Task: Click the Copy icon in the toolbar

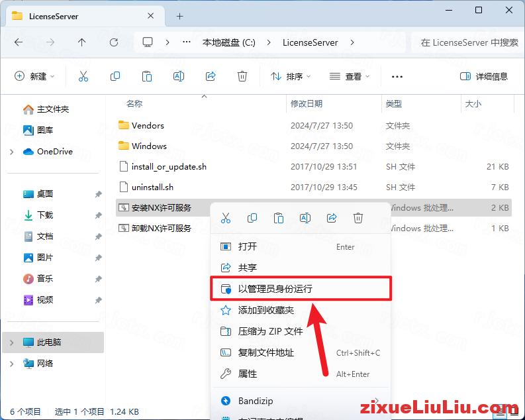Action: tap(115, 76)
